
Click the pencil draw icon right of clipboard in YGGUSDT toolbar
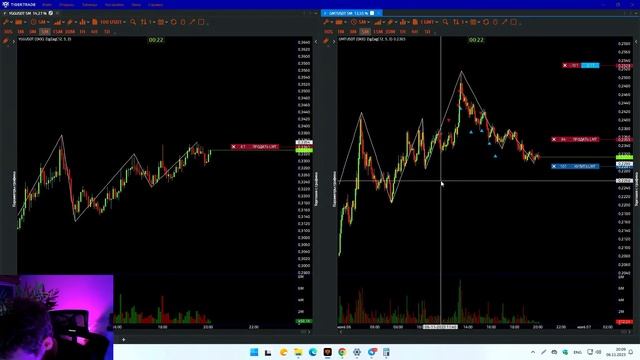192,22
